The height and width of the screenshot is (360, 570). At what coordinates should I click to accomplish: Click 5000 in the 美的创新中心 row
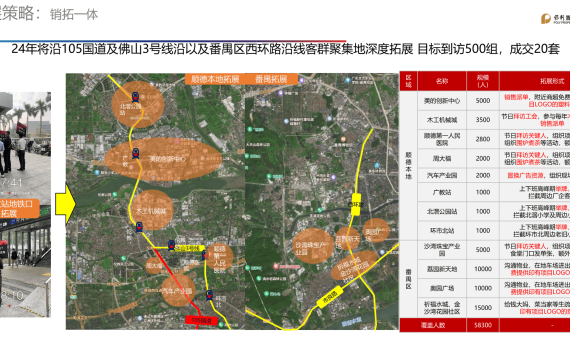coord(483,101)
